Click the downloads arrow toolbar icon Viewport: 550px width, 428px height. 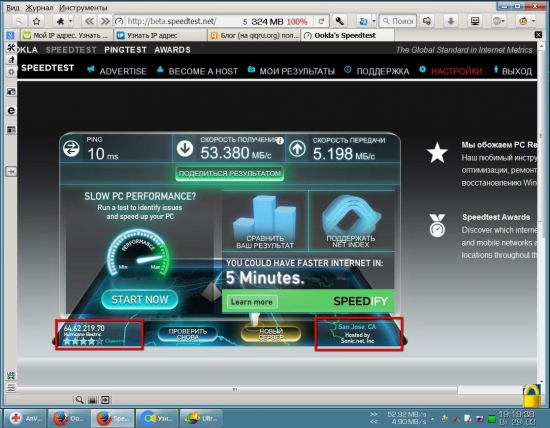pyautogui.click(x=451, y=21)
